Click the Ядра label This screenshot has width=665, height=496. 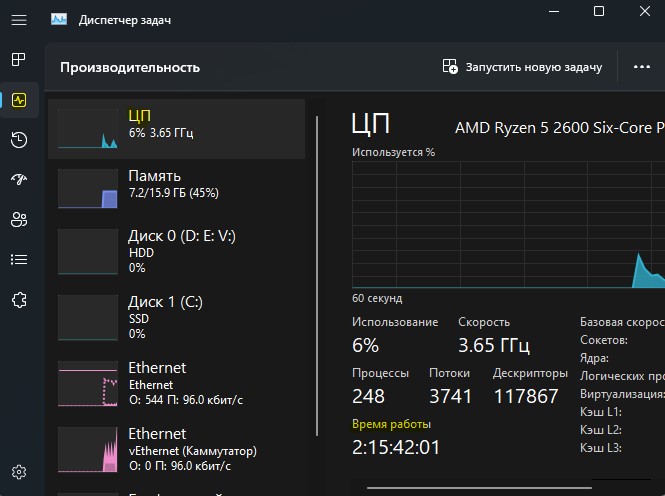[x=594, y=358]
